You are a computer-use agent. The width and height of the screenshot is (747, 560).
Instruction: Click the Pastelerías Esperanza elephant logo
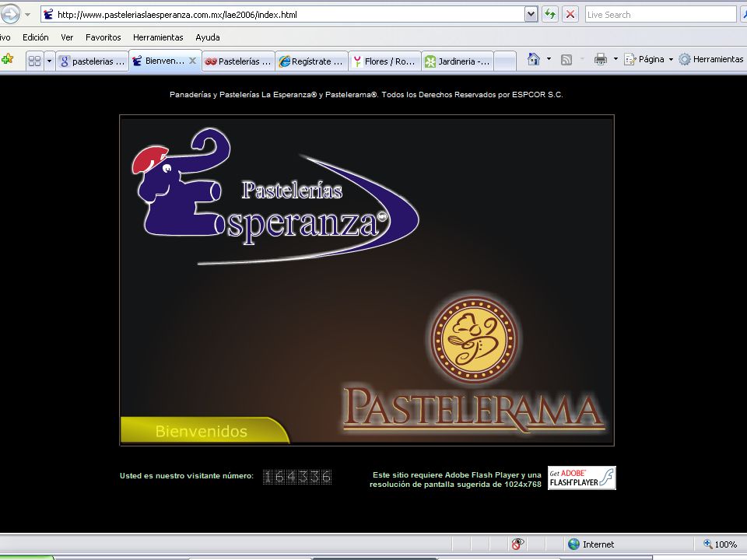click(275, 196)
